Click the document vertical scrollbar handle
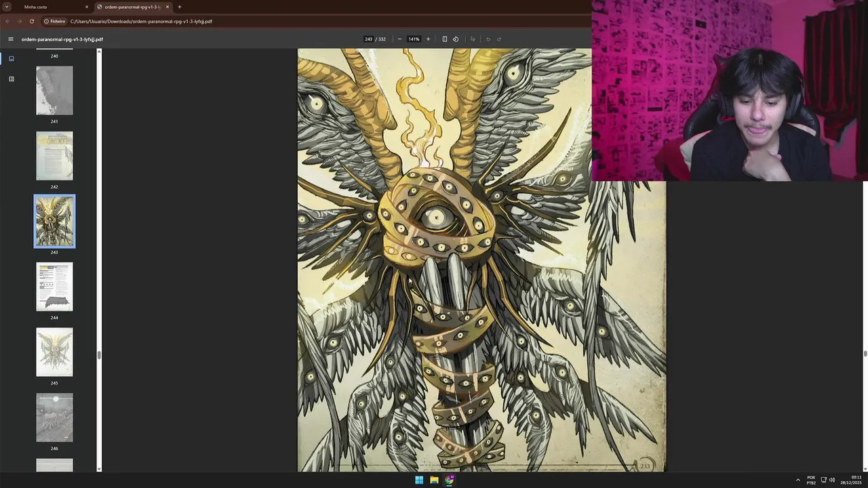This screenshot has width=868, height=488. [x=865, y=354]
